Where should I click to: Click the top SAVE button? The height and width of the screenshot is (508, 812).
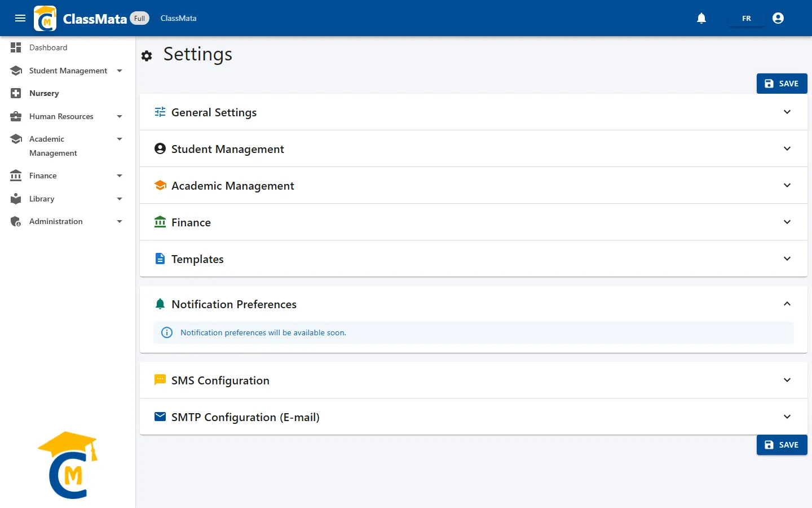coord(782,84)
